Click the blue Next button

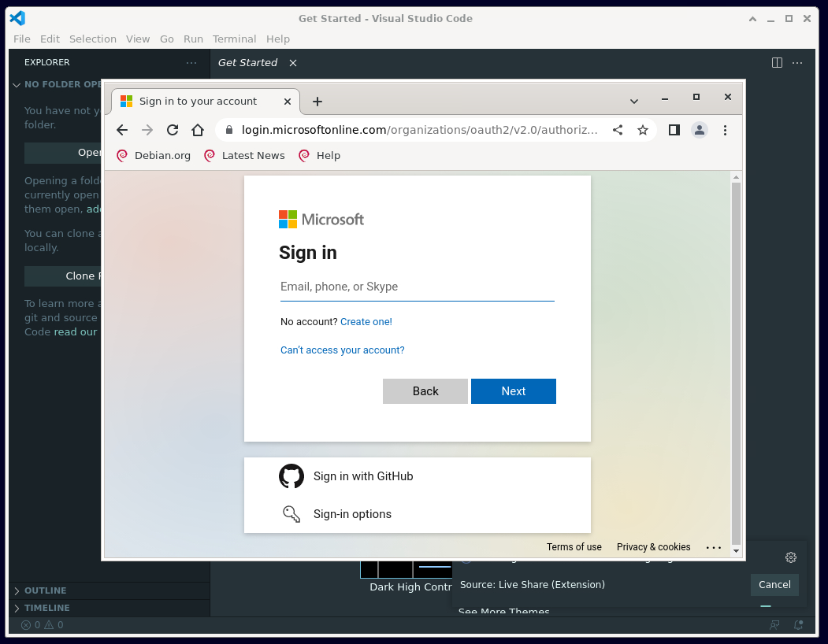point(513,391)
